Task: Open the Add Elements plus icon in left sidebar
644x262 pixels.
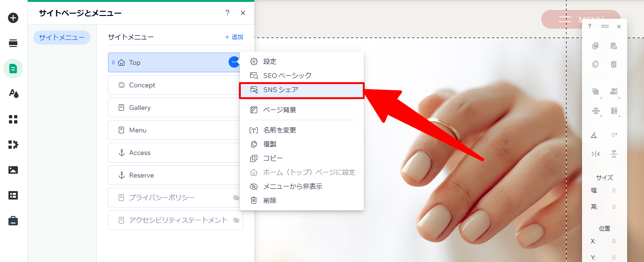Action: click(13, 18)
